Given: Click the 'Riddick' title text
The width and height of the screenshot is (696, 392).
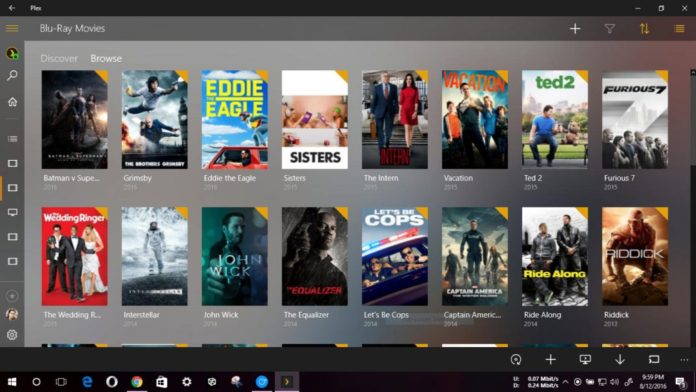Looking at the screenshot, I should point(616,315).
